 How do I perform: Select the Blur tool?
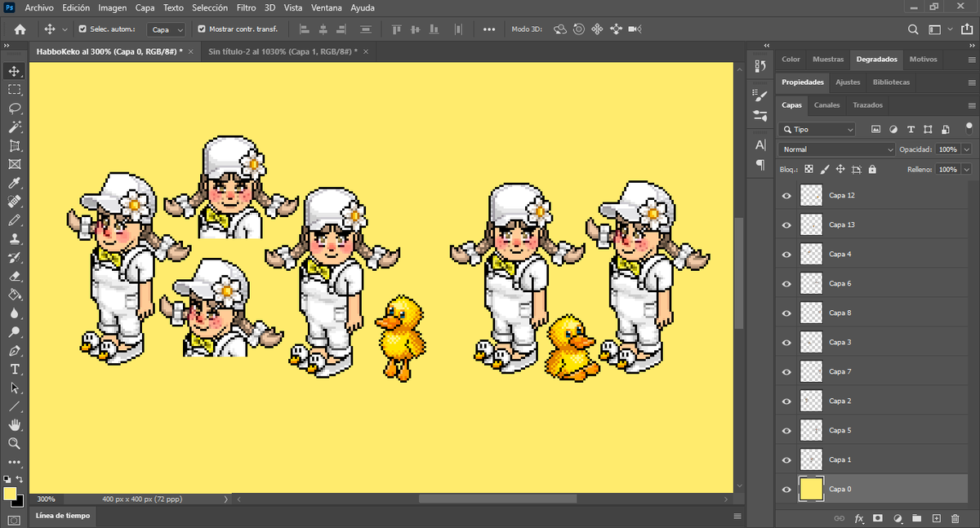[15, 313]
